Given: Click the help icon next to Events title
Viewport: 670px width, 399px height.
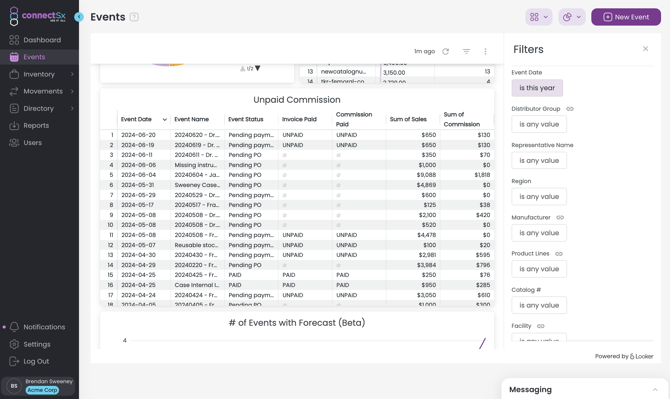Looking at the screenshot, I should pos(134,17).
